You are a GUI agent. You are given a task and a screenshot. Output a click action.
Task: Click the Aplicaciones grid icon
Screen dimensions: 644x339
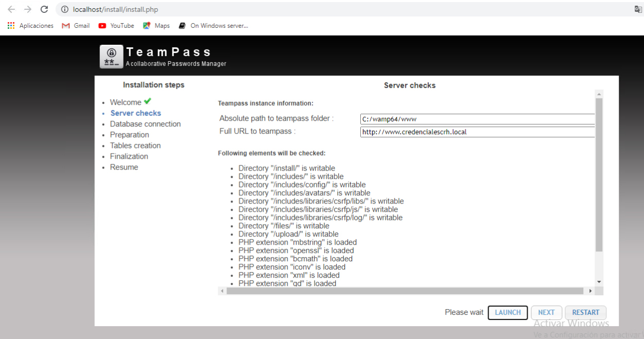coord(10,25)
